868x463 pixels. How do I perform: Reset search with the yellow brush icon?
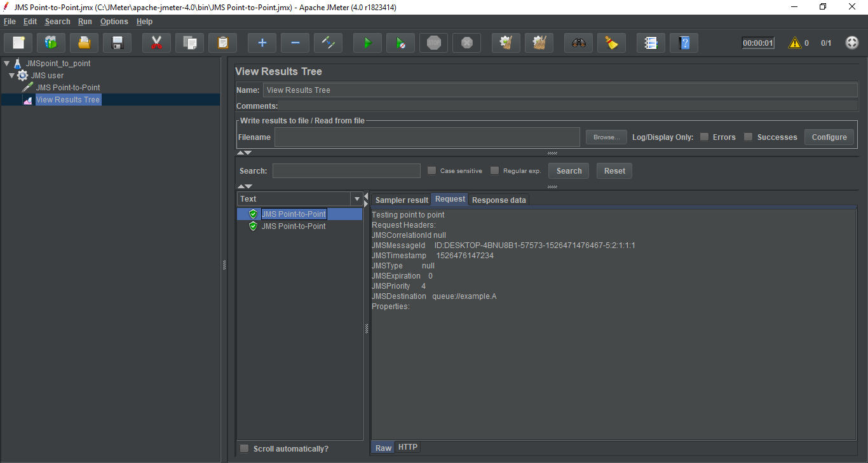click(612, 43)
